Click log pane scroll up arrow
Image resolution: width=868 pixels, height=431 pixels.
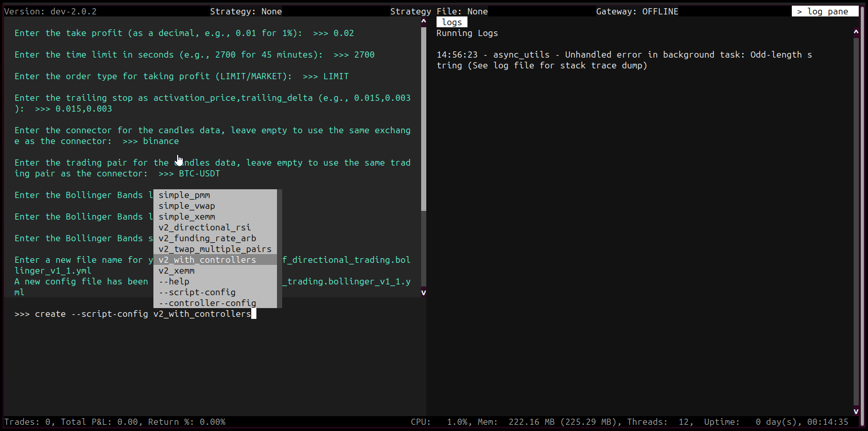[856, 32]
